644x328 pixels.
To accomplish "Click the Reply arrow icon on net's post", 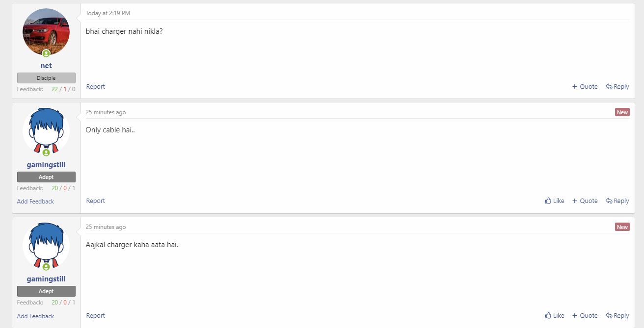I will click(609, 86).
